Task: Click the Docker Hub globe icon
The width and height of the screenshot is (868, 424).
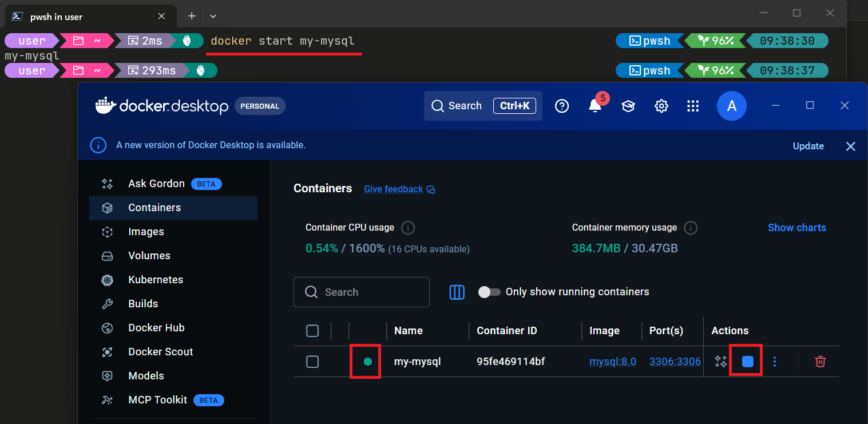Action: tap(107, 328)
